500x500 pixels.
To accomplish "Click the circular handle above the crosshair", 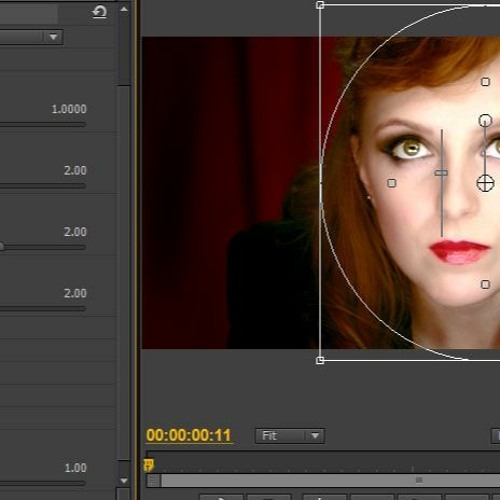I will (x=485, y=120).
